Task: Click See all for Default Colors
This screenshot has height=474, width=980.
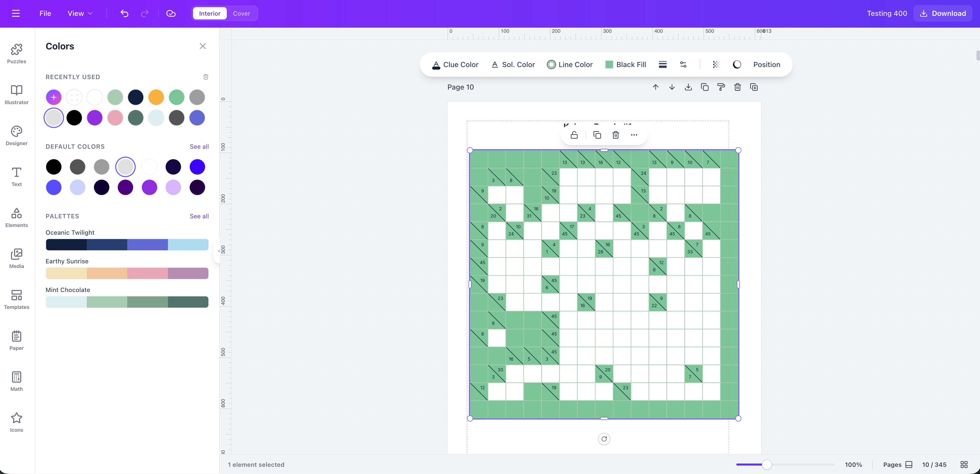Action: click(x=199, y=146)
